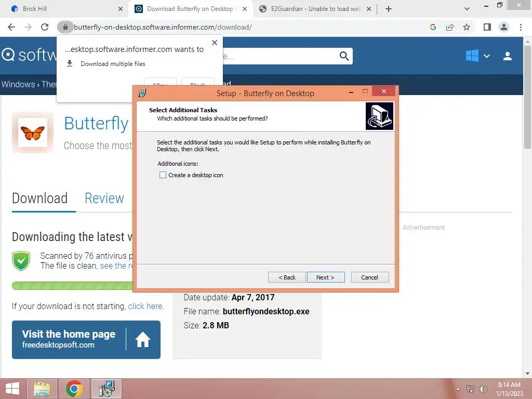Click the site search magnifier icon

tap(344, 56)
